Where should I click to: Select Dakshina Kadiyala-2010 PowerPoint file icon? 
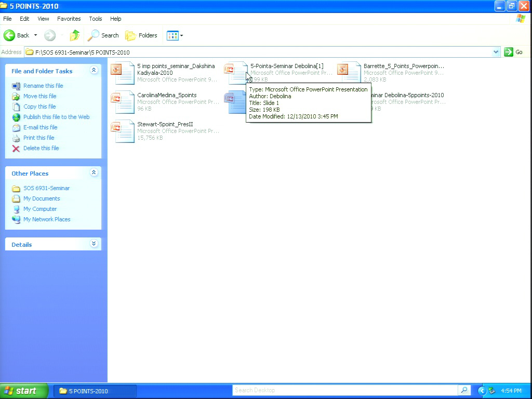point(123,73)
